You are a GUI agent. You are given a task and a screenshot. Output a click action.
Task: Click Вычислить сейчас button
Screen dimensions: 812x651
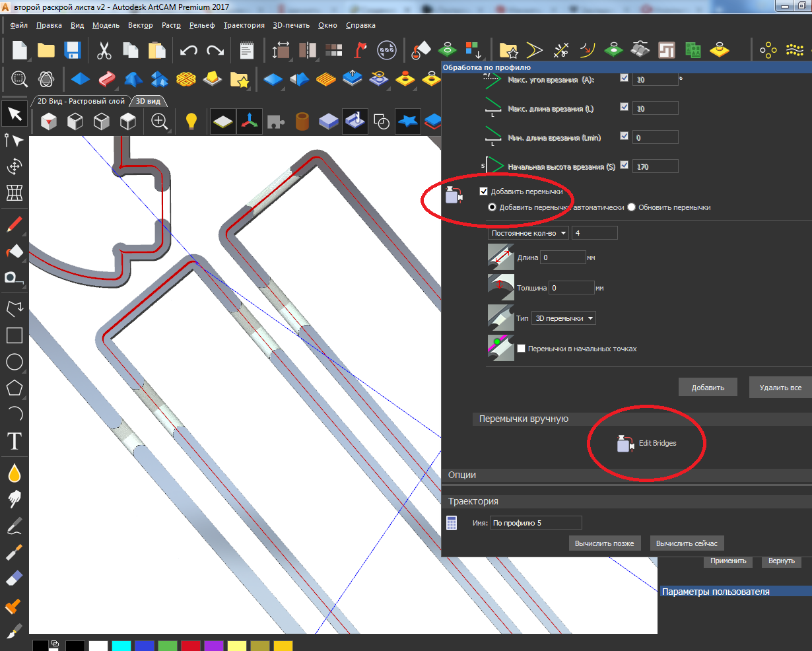tap(687, 543)
